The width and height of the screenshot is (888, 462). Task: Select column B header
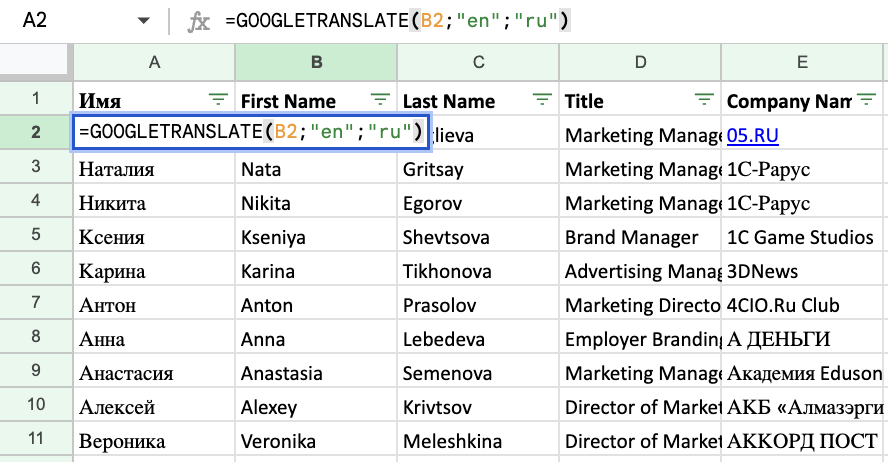tap(316, 62)
